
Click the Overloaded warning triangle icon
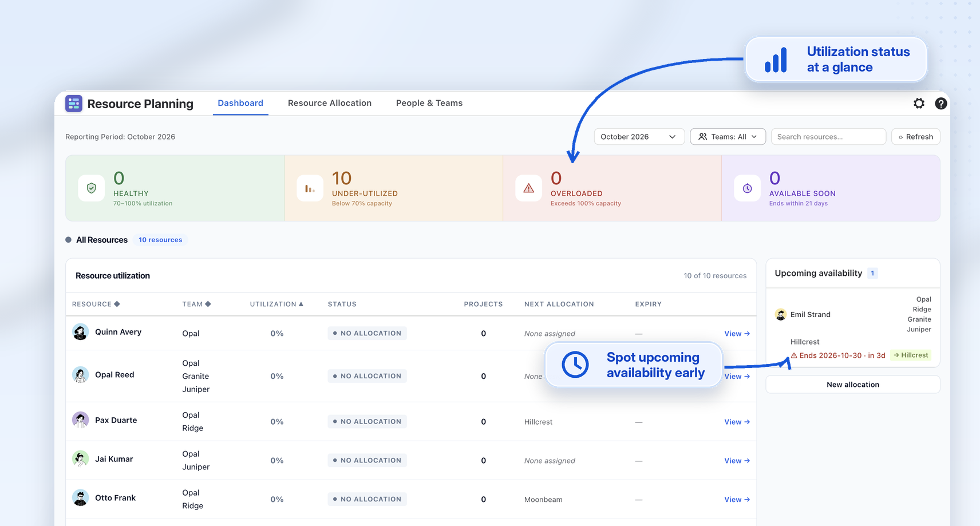click(528, 188)
